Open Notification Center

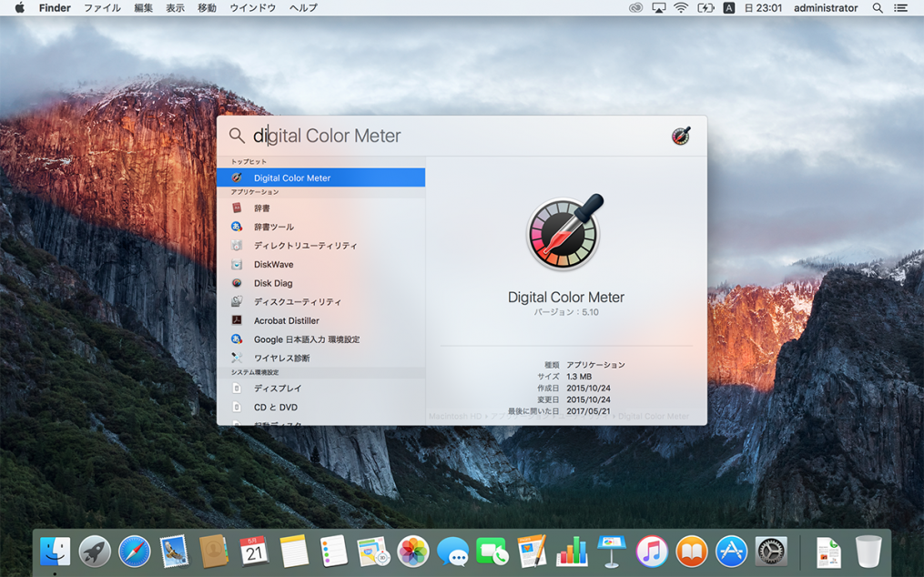click(x=900, y=7)
